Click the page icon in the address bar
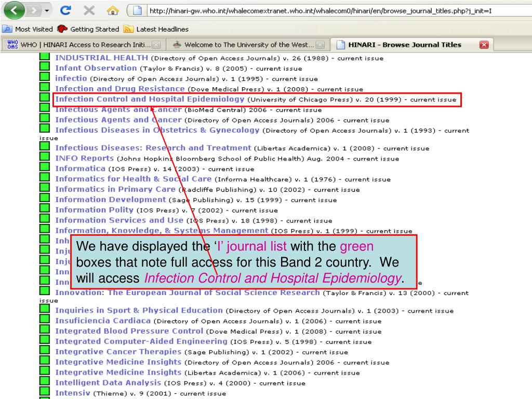The height and width of the screenshot is (399, 532). [137, 10]
